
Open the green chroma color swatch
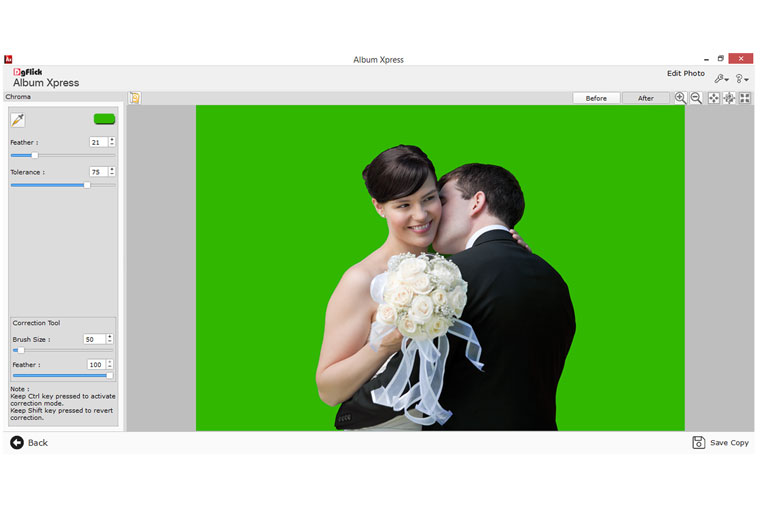tap(104, 119)
